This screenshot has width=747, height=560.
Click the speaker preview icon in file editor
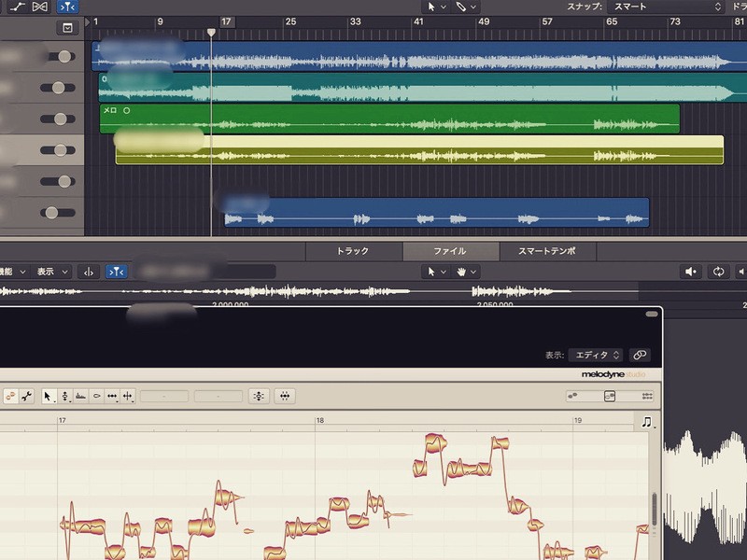pos(691,272)
